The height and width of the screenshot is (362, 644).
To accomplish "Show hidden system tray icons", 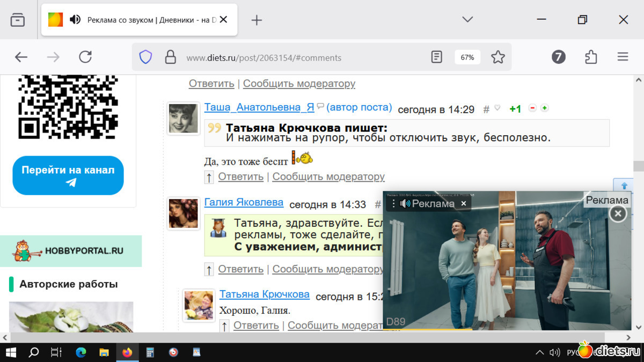I will point(539,352).
